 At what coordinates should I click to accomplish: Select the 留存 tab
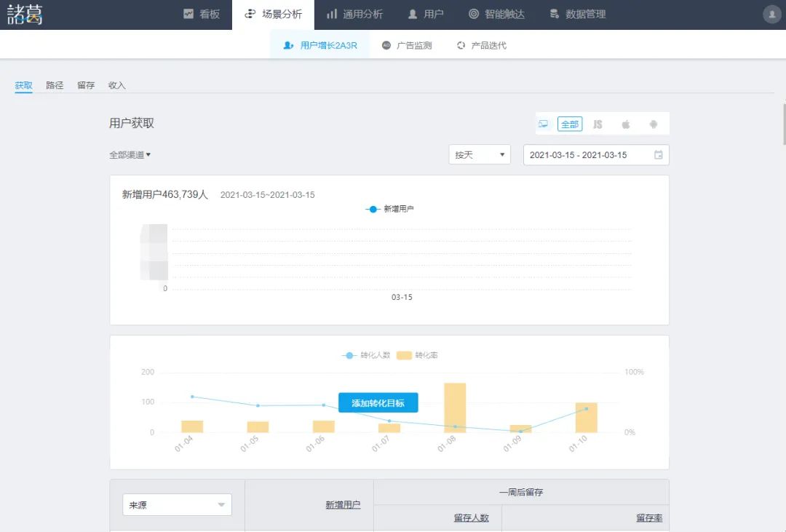point(86,85)
